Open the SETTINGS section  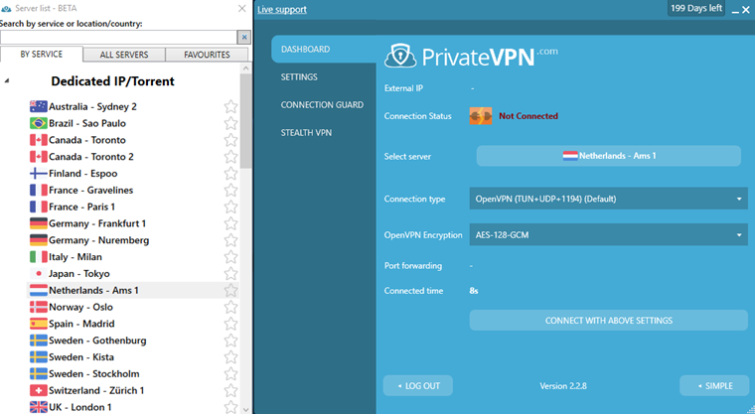pyautogui.click(x=299, y=77)
